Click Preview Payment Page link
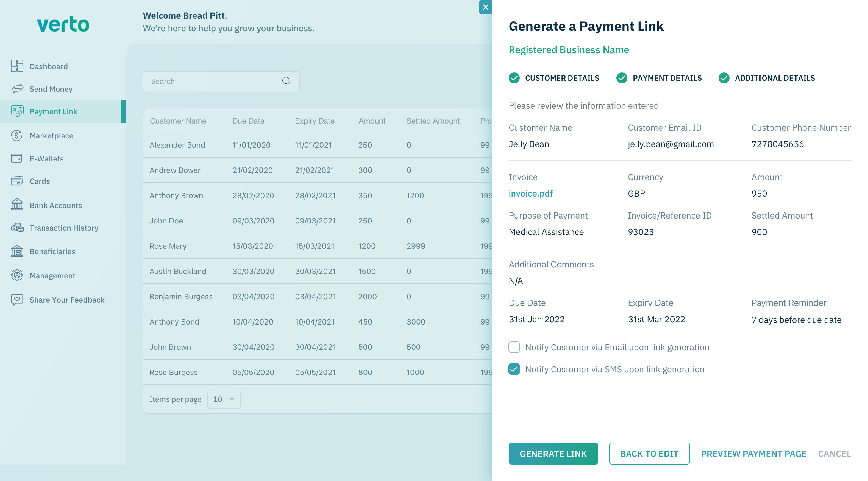 click(753, 453)
